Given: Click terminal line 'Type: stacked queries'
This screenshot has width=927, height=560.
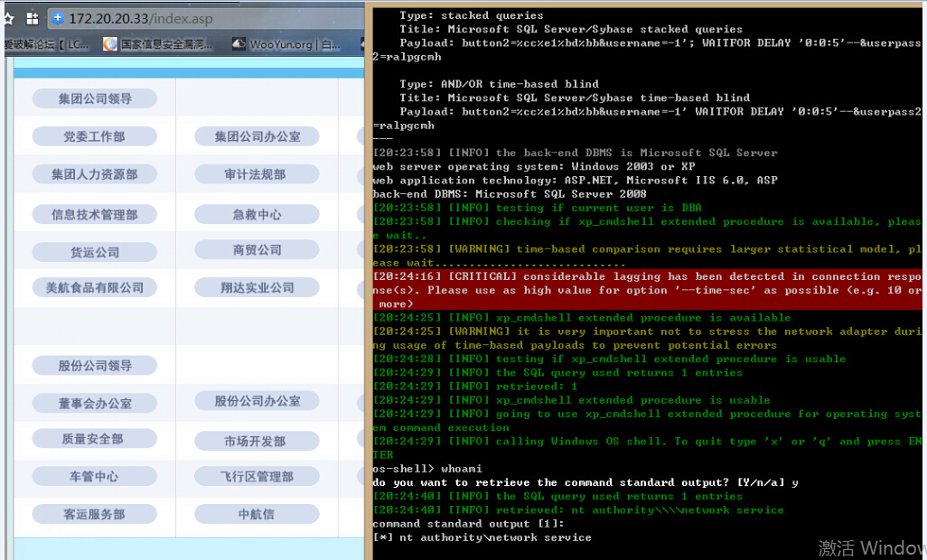Looking at the screenshot, I should (x=472, y=15).
